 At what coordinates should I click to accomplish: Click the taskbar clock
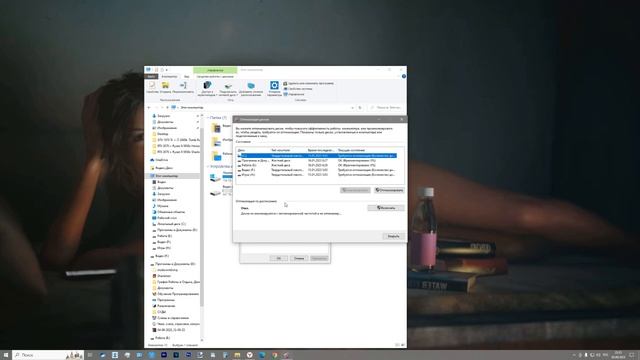[x=619, y=355]
